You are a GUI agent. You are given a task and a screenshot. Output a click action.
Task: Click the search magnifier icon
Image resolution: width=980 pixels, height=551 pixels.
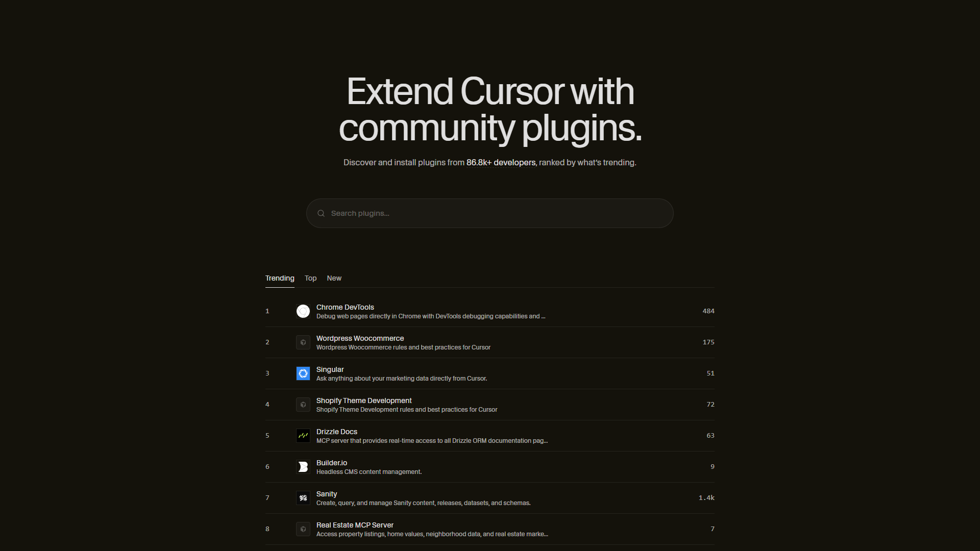pos(321,213)
